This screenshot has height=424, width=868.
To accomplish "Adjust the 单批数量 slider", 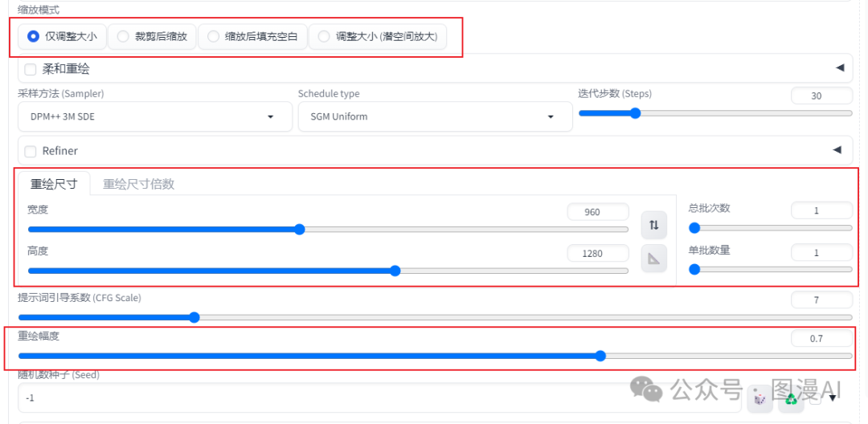I will click(x=771, y=269).
